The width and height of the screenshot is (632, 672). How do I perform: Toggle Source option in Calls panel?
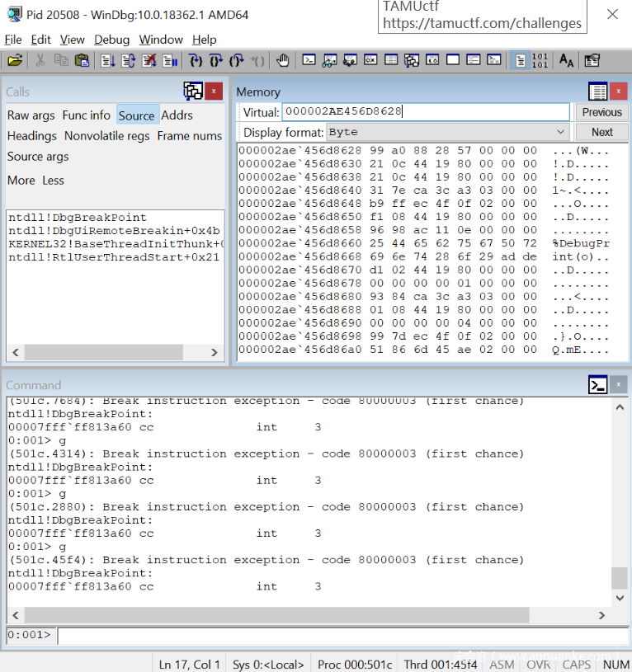tap(136, 115)
